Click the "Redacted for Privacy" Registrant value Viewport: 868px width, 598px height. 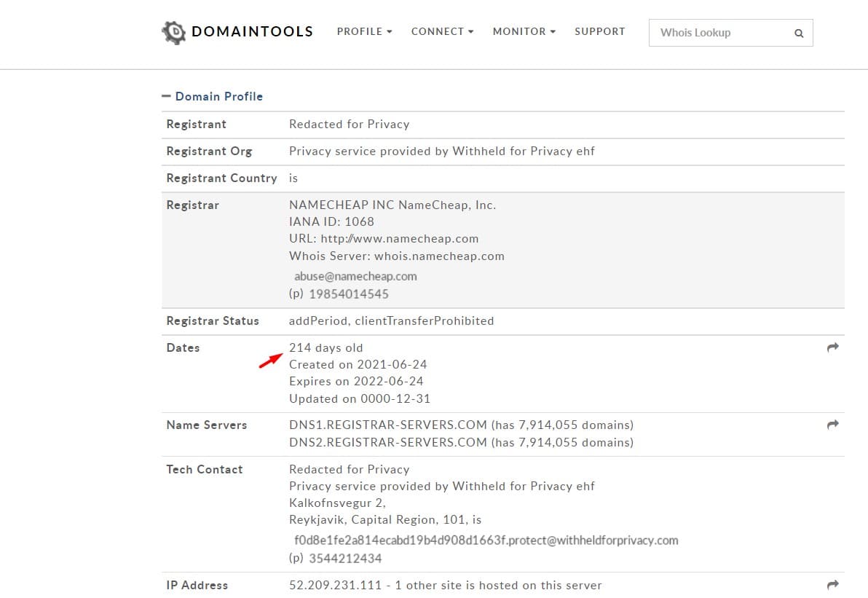pos(350,124)
